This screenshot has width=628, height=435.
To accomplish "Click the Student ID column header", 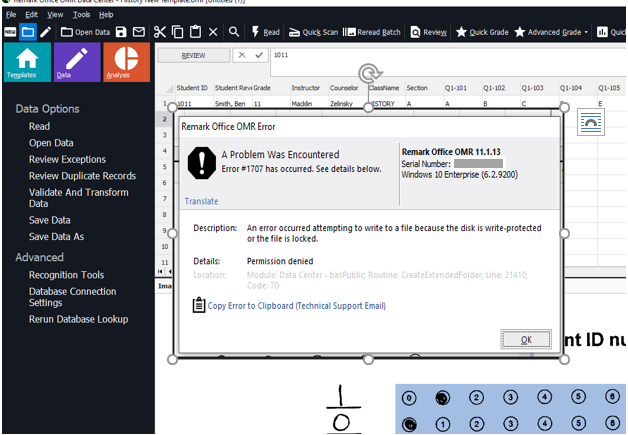I will pyautogui.click(x=193, y=88).
